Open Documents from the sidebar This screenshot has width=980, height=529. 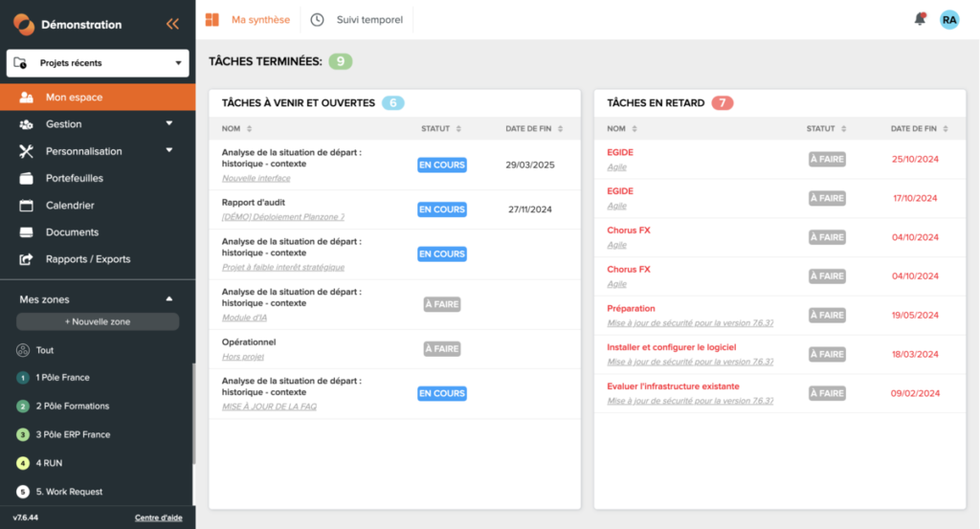point(72,232)
